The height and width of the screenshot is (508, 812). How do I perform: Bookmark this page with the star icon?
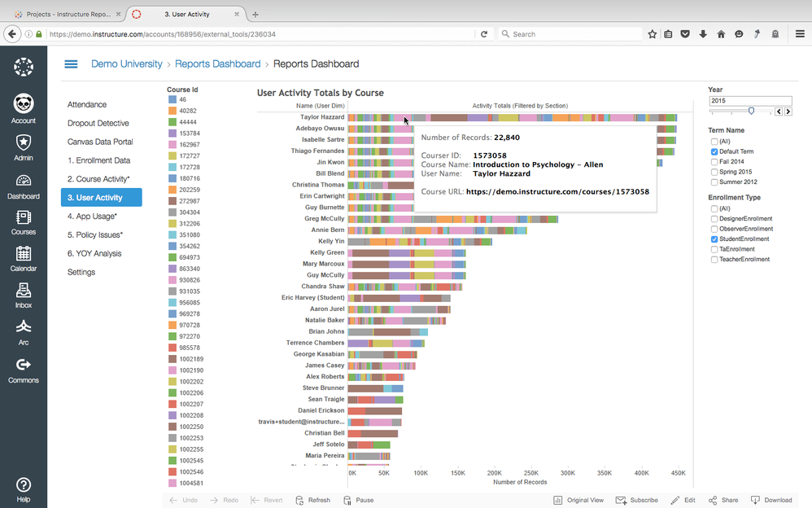(653, 33)
